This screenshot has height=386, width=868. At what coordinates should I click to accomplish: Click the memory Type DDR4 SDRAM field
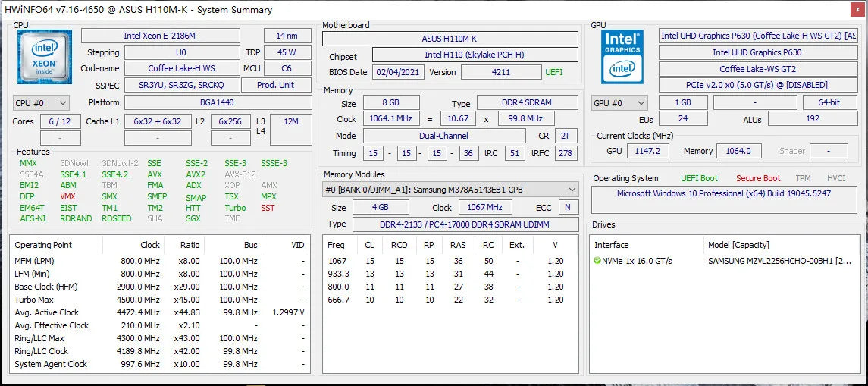[528, 102]
